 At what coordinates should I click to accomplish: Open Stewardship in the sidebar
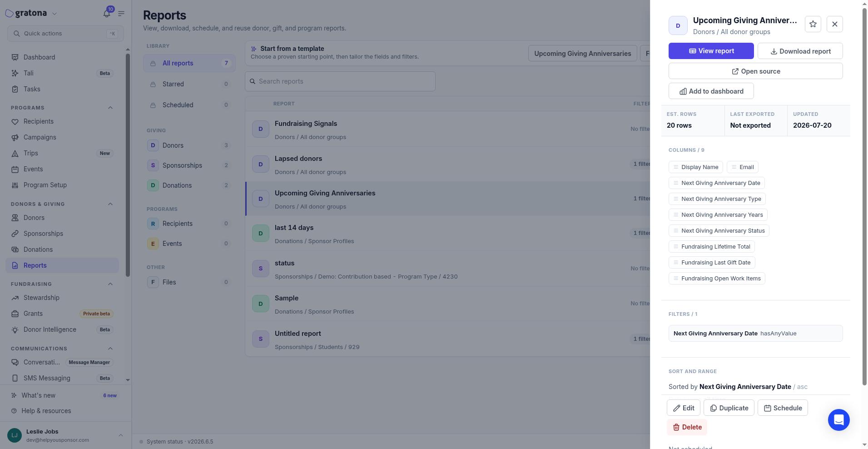(x=62, y=298)
